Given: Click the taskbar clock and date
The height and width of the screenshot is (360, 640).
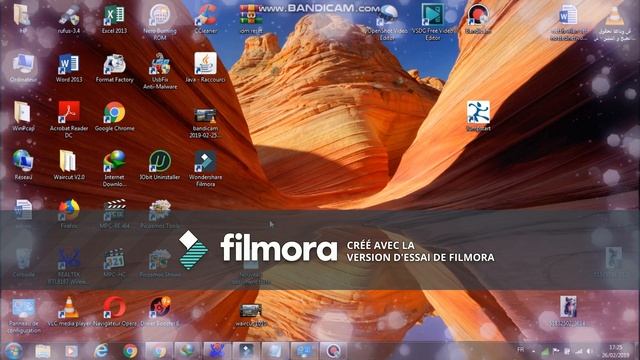Looking at the screenshot, I should coord(616,351).
